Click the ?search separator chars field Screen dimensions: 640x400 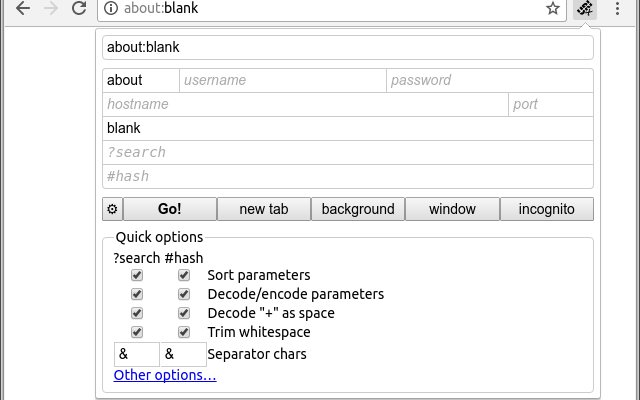pyautogui.click(x=137, y=354)
